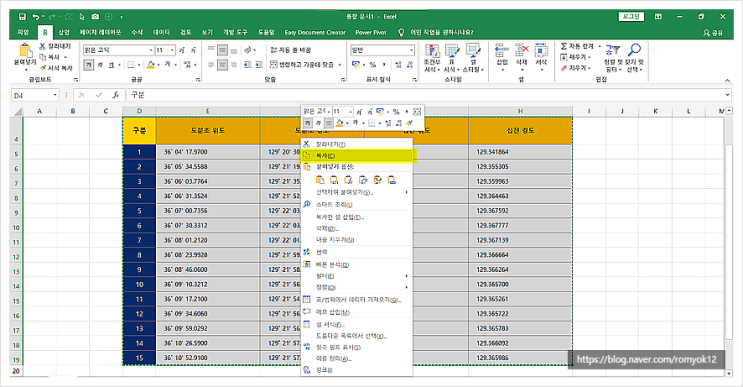The height and width of the screenshot is (387, 743).
Task: Click the camera icon in quick access toolbar
Action: point(95,17)
